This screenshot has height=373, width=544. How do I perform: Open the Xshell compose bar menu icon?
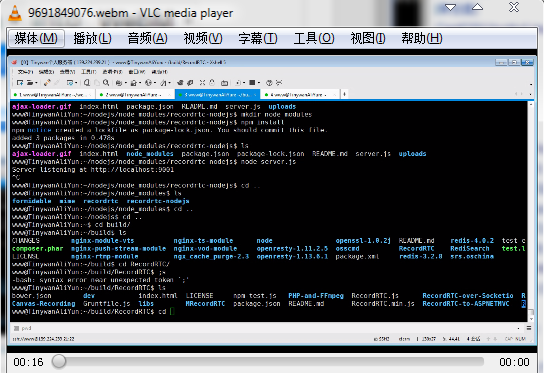[529, 328]
